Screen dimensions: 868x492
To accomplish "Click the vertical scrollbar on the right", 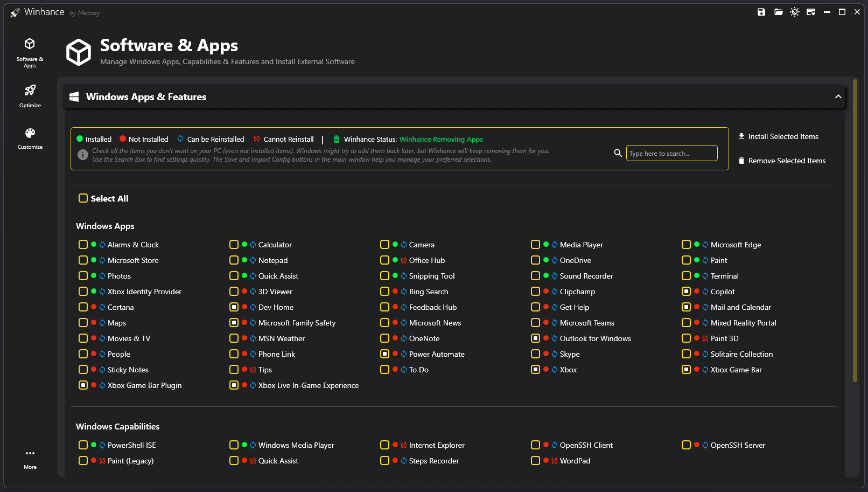I will (x=855, y=231).
